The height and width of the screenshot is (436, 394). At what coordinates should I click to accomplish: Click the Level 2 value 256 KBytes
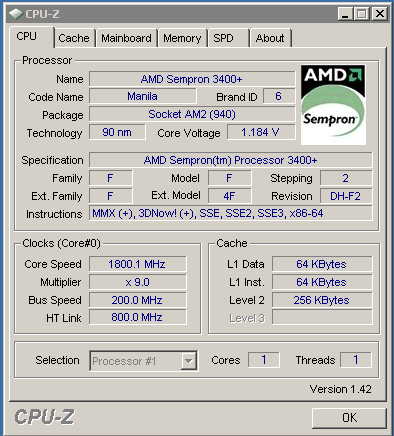pos(322,300)
